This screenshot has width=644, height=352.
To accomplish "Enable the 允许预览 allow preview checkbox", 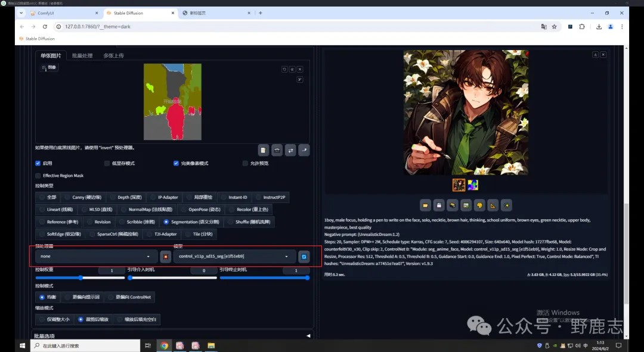I will [245, 163].
